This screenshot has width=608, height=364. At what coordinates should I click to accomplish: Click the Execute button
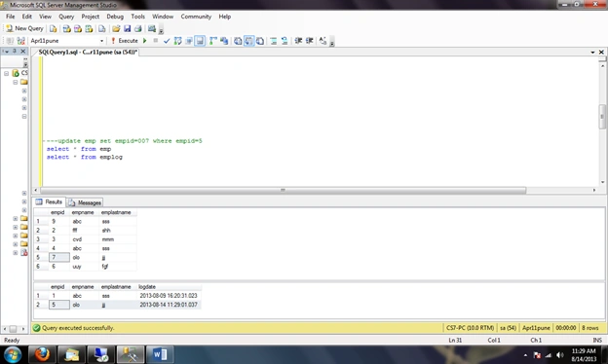[x=125, y=41]
